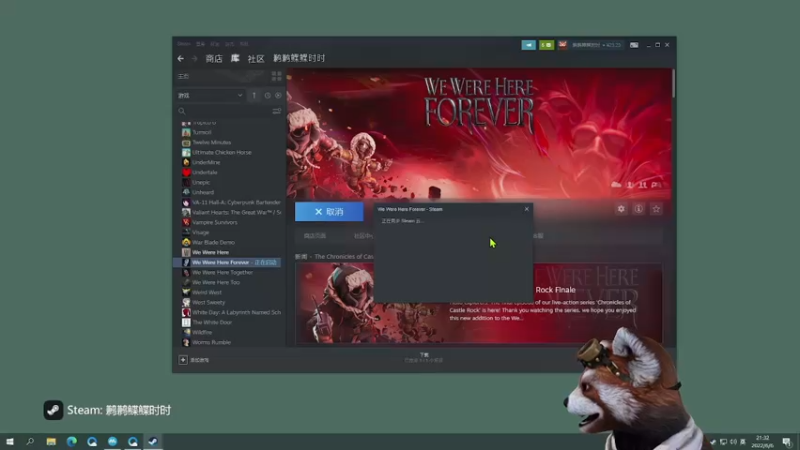800x450 pixels.
Task: Select Twelve Minutes in the game list
Action: pos(211,142)
